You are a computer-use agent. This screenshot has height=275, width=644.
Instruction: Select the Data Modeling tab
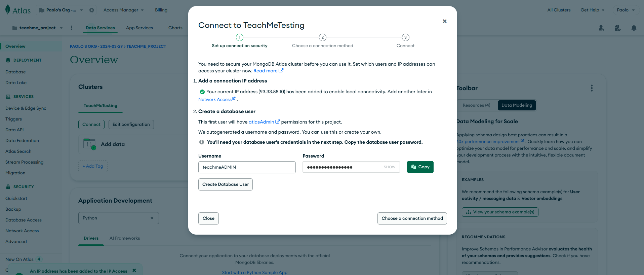(517, 105)
